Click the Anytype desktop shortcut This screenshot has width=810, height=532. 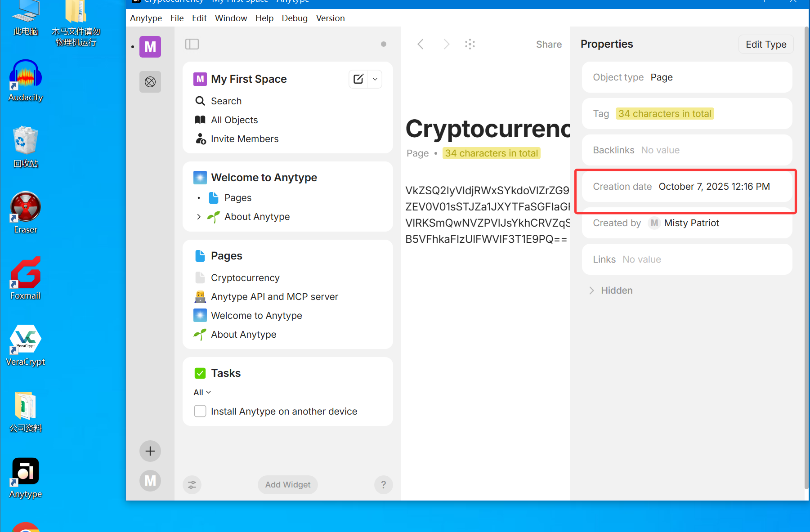(26, 478)
